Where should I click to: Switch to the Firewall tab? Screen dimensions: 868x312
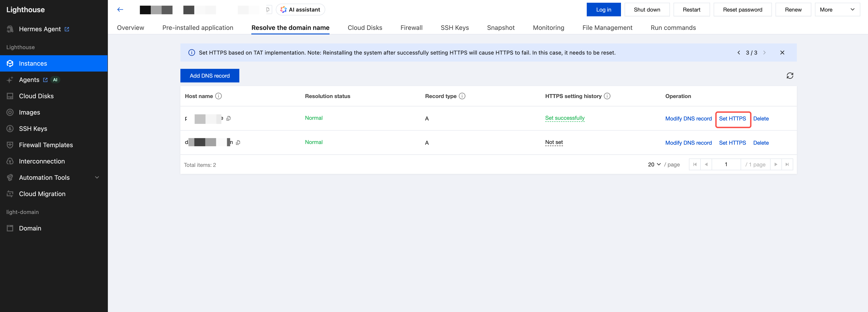[411, 28]
